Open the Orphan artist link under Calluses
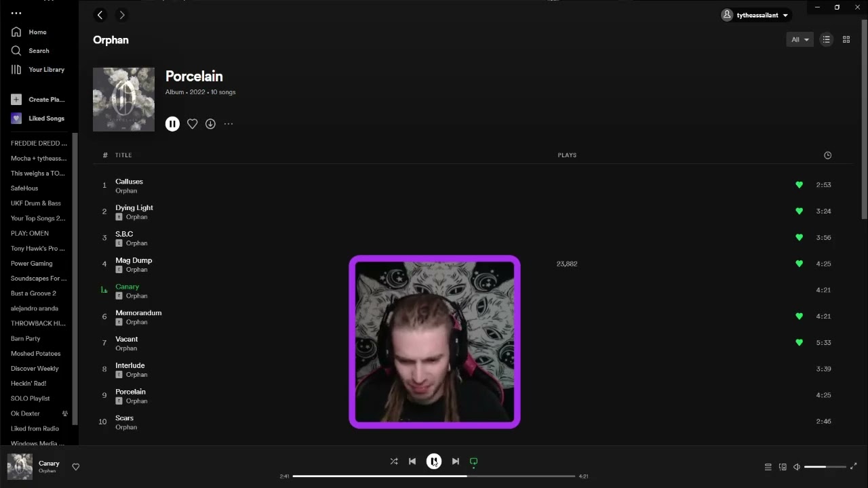 point(126,191)
